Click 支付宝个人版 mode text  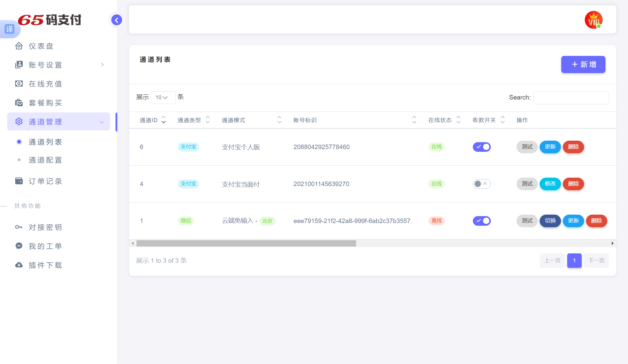coord(241,147)
